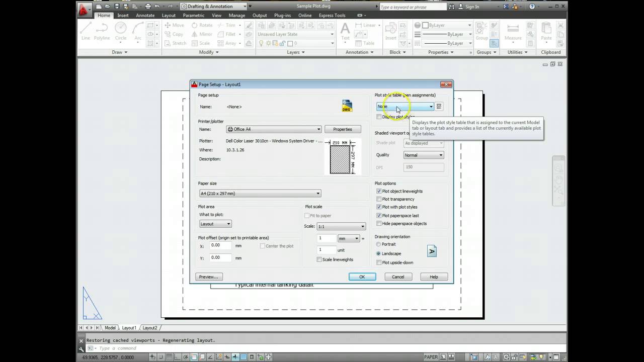This screenshot has width=644, height=362.
Task: Click the Rotate tool in Modify panel
Action: click(201, 25)
